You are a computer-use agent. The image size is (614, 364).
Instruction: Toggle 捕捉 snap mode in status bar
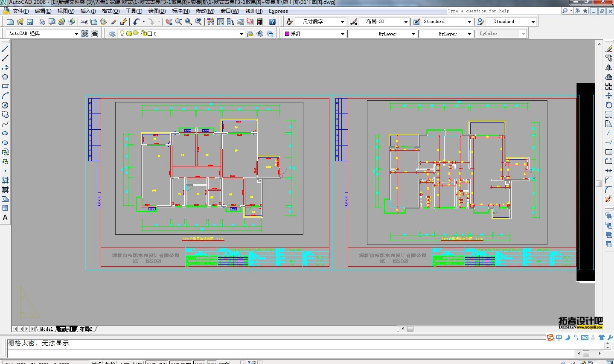(96, 362)
